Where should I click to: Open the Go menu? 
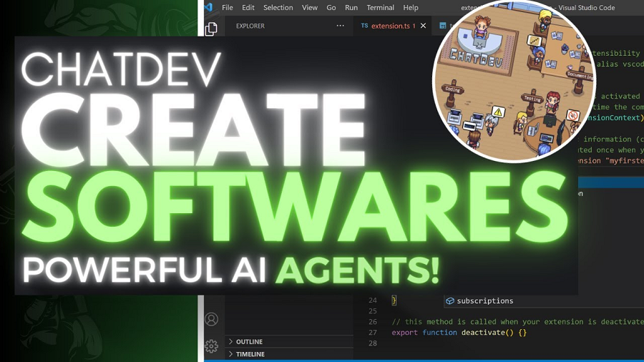pos(331,8)
